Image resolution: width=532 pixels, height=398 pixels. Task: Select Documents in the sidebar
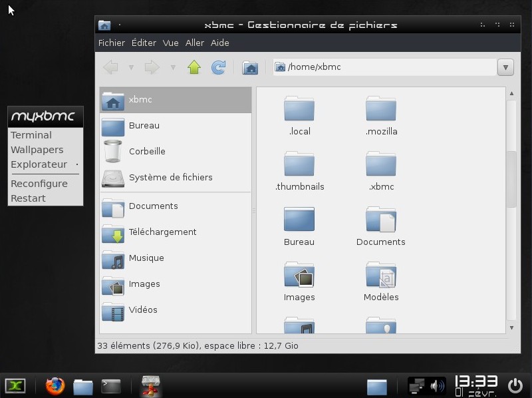[x=176, y=206]
